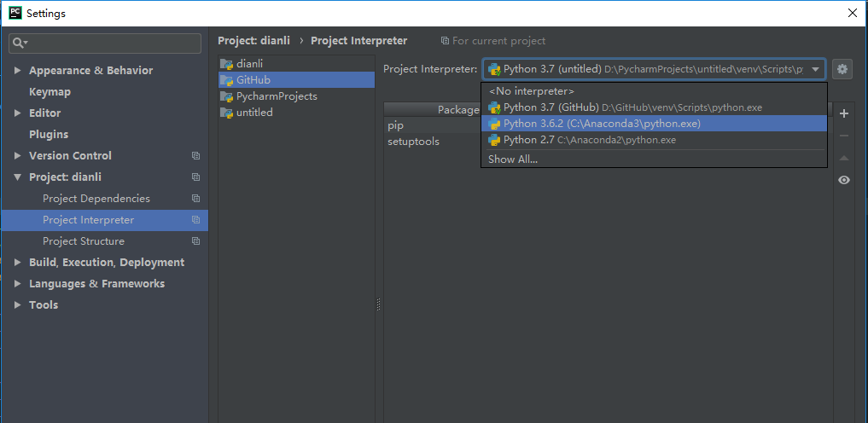Expand Build, Execution, Deployment section
This screenshot has height=423, width=868.
tap(17, 262)
